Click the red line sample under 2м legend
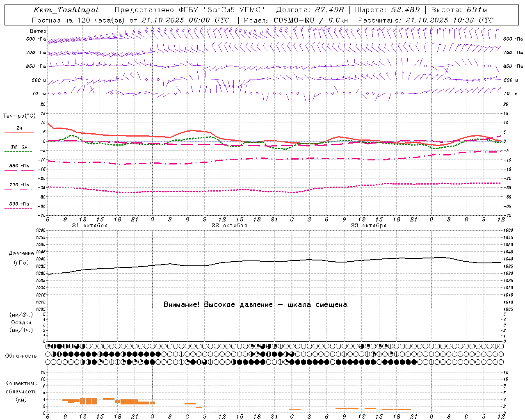This screenshot has width=525, height=420. pos(19,132)
